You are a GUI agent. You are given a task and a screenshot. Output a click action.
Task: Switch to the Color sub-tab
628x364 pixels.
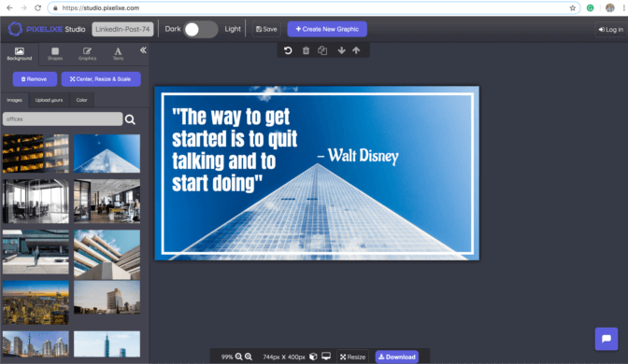[81, 100]
